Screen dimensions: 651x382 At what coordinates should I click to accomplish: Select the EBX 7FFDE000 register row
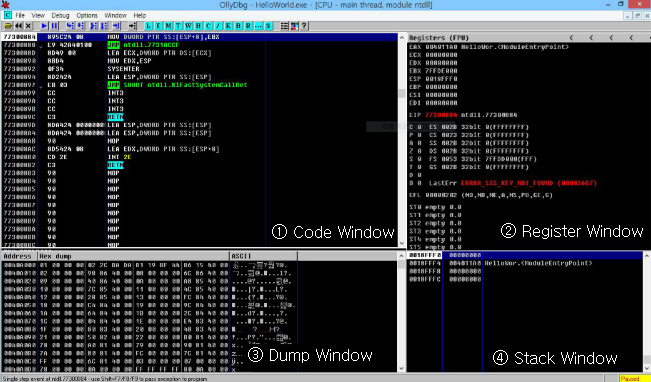pos(433,71)
